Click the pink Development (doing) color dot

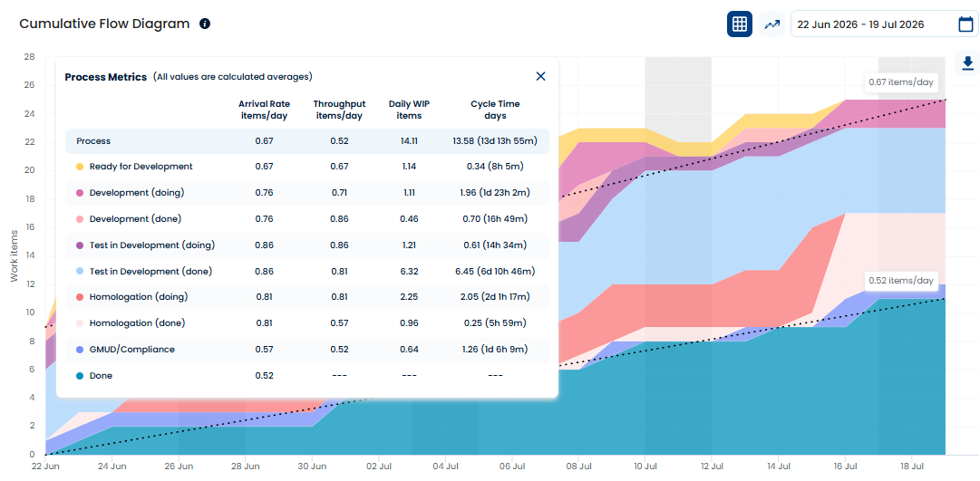tap(80, 193)
